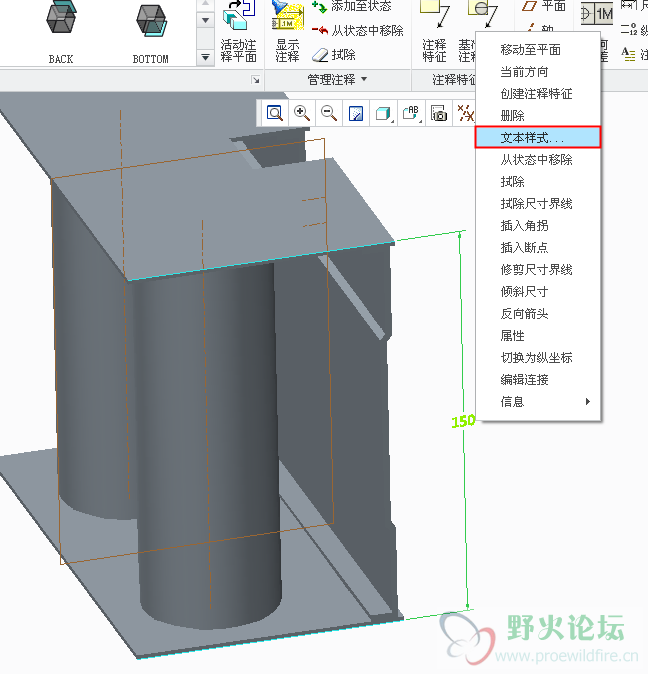Image resolution: width=648 pixels, height=674 pixels.
Task: Click the Repaint screen icon
Action: (x=356, y=113)
